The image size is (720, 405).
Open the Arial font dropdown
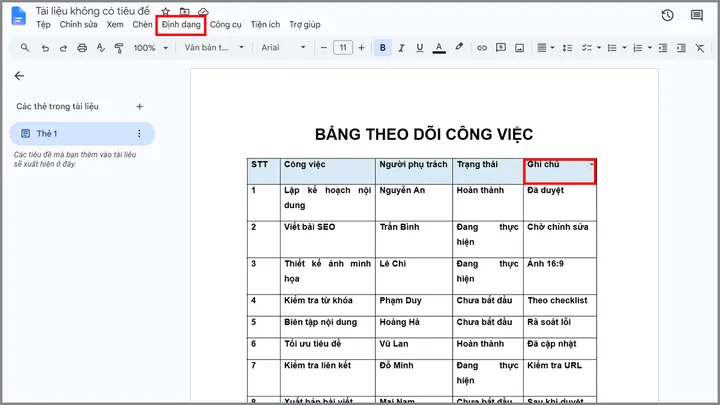283,48
